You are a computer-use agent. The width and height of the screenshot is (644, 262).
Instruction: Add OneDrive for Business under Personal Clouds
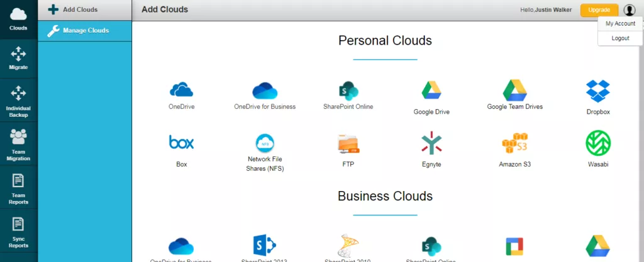pyautogui.click(x=265, y=96)
